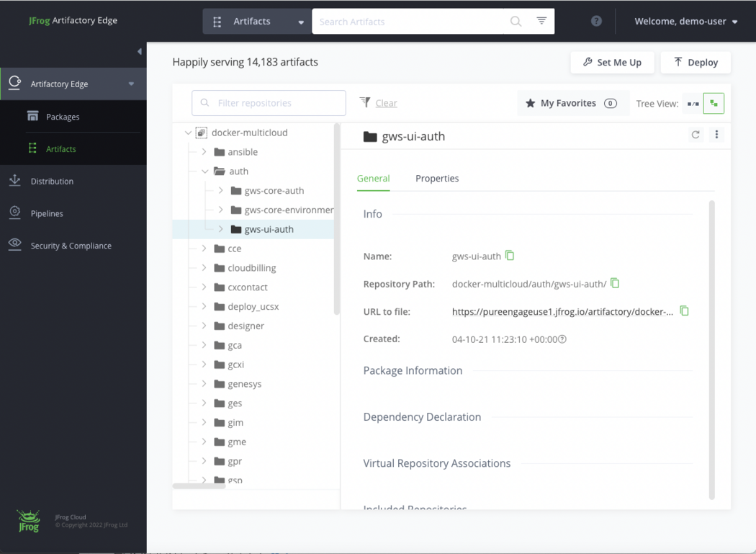The image size is (756, 554).
Task: Open the Artifacts search type dropdown
Action: coord(257,21)
